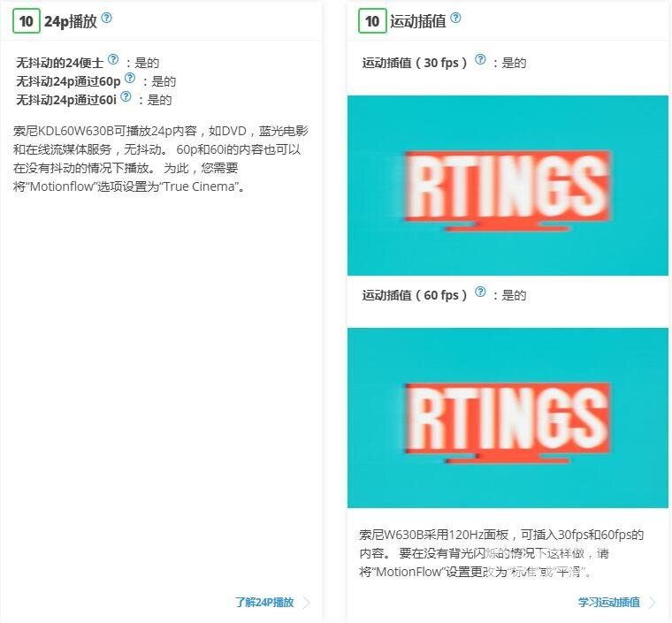Click the score 10 badge for 运动插值
The width and height of the screenshot is (672, 623).
(x=372, y=21)
